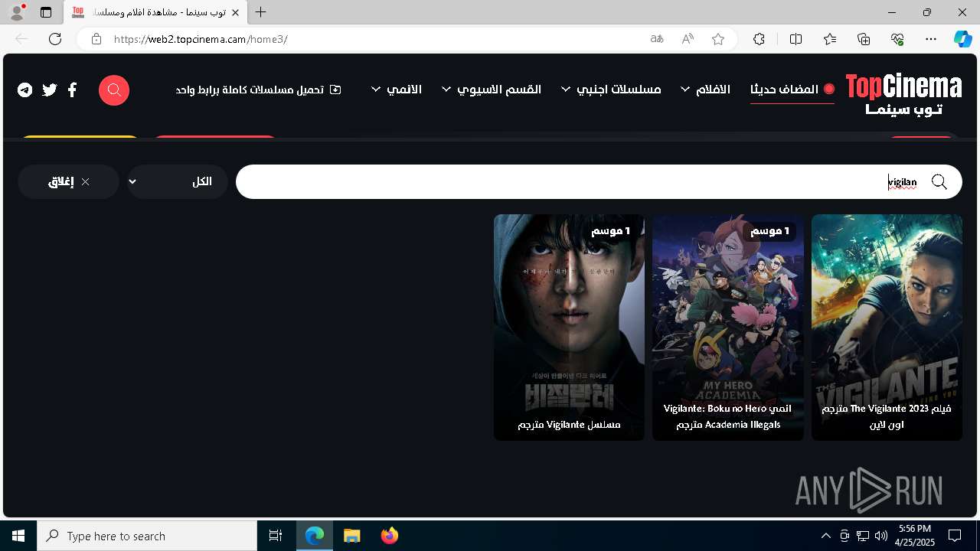Open Vigilante: Boku no Hero Academia Illegals poster
This screenshot has height=551, width=980.
pyautogui.click(x=728, y=328)
